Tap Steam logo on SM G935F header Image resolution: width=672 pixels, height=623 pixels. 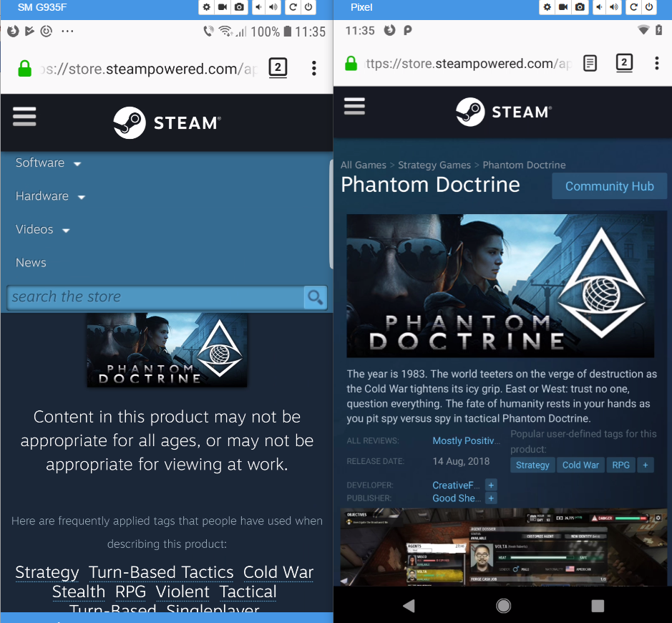(167, 122)
